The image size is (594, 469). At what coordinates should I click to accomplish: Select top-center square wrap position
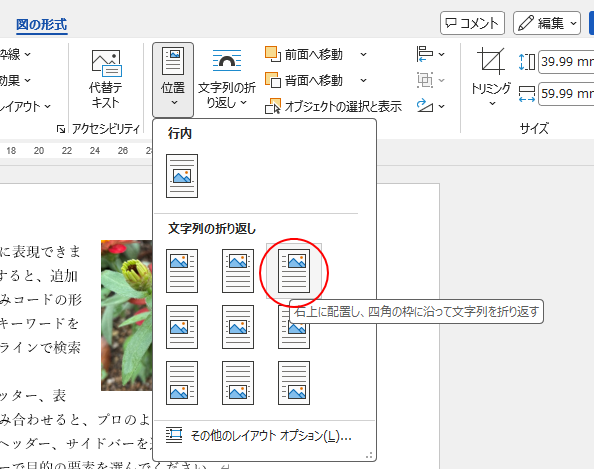tap(238, 271)
